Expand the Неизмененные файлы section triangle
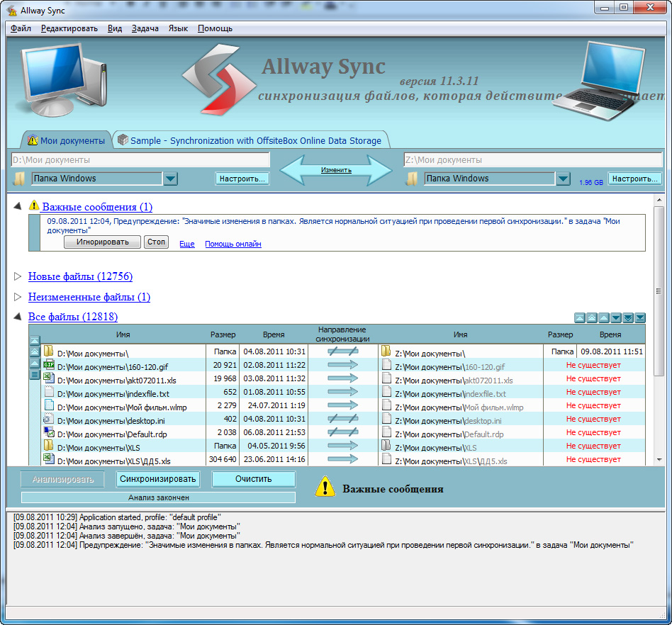 [x=18, y=297]
